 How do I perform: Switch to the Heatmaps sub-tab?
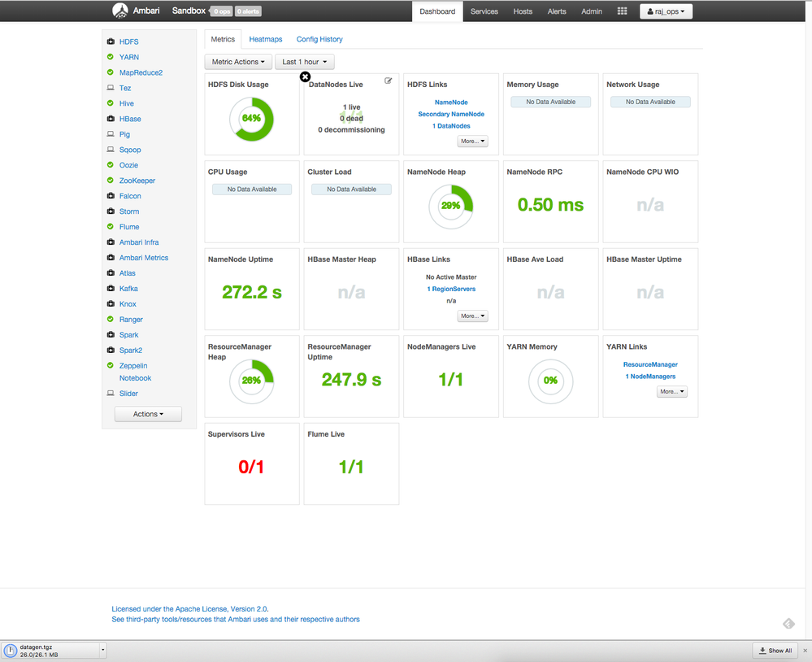[x=266, y=39]
